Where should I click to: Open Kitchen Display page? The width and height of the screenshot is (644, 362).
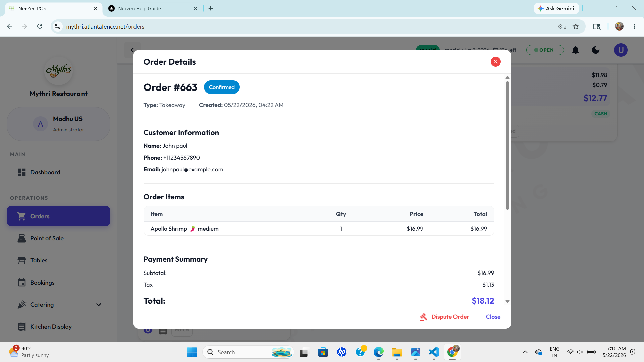coord(58,327)
